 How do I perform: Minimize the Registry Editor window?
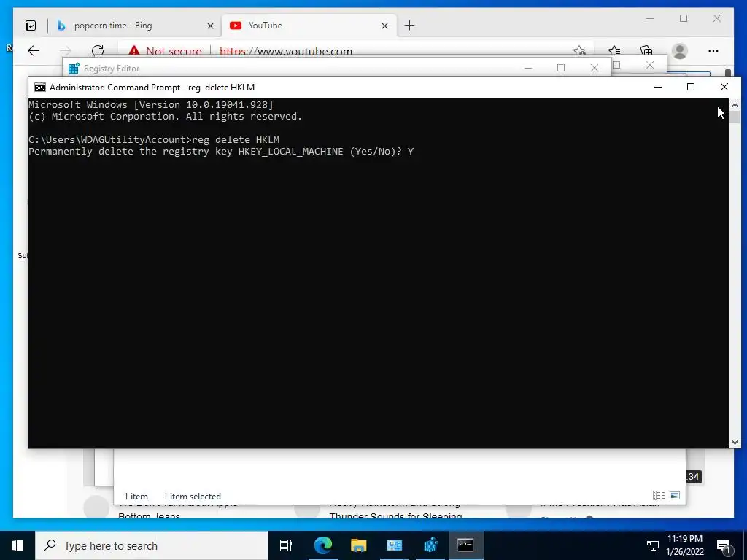[528, 68]
